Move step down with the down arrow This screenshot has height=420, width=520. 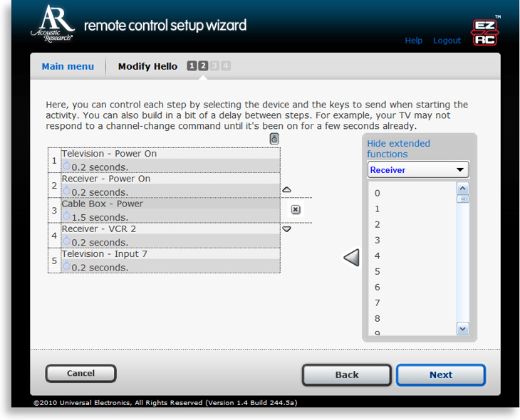tap(287, 229)
